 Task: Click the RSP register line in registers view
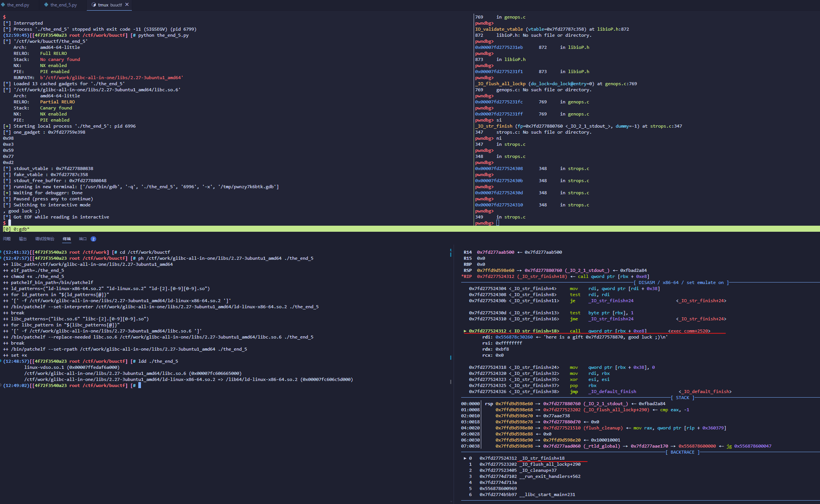pos(555,270)
